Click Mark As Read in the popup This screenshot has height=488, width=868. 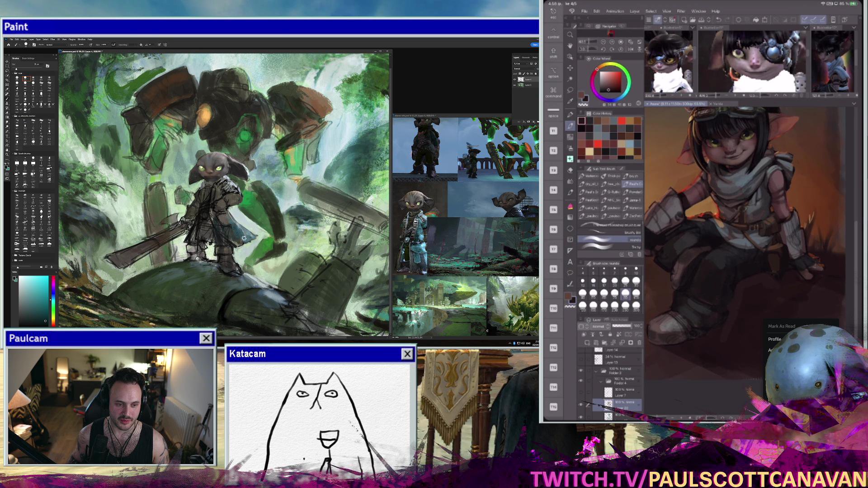pyautogui.click(x=781, y=326)
